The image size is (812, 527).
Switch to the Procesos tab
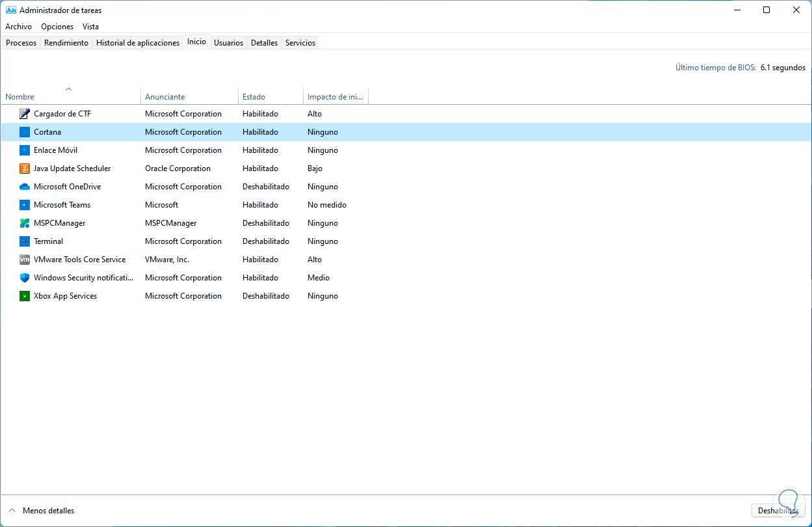coord(21,43)
